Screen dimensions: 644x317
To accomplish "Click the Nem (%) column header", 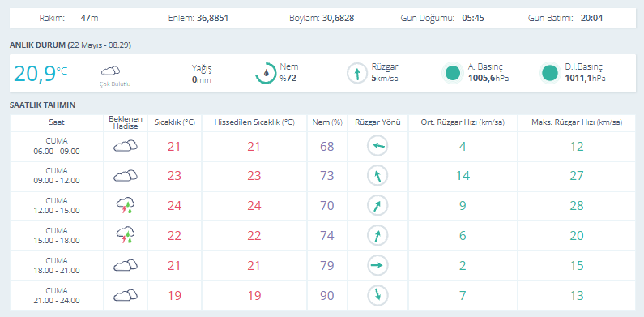I will tap(327, 122).
